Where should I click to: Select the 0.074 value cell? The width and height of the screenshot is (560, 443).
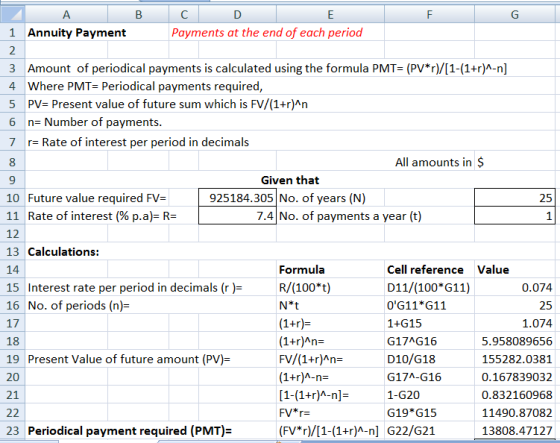(x=515, y=288)
